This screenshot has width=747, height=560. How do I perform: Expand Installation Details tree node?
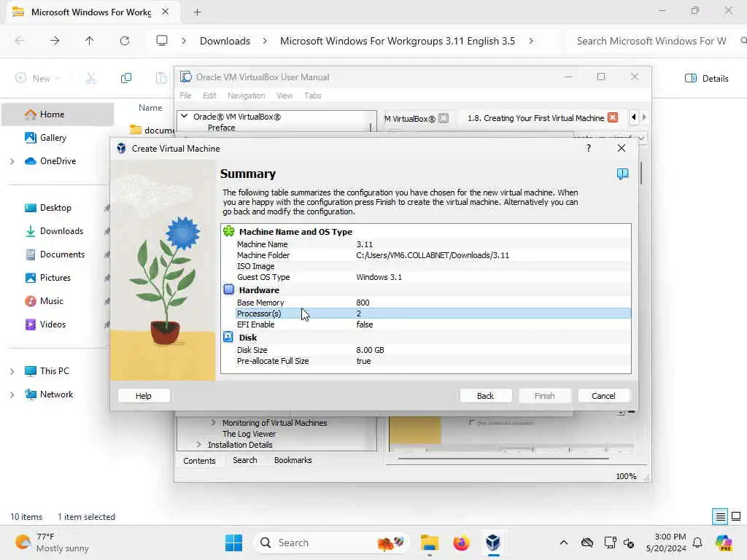pyautogui.click(x=198, y=444)
